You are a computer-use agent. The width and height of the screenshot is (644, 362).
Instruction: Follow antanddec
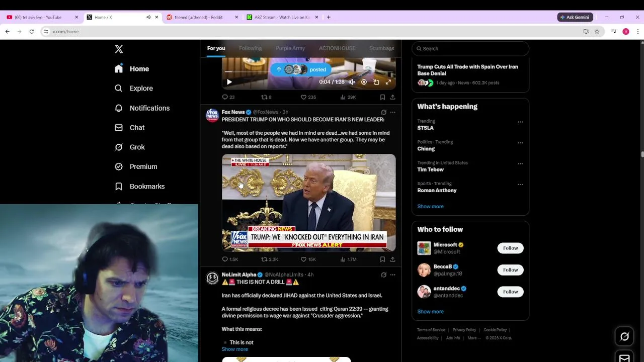(x=510, y=292)
